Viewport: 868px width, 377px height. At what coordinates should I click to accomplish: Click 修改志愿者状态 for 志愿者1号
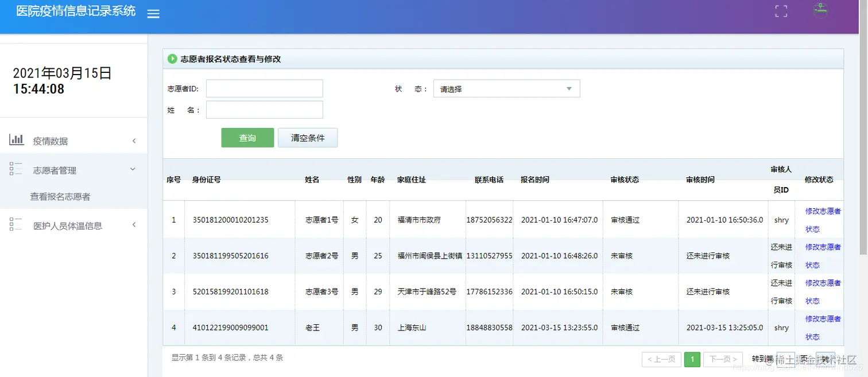pyautogui.click(x=823, y=220)
